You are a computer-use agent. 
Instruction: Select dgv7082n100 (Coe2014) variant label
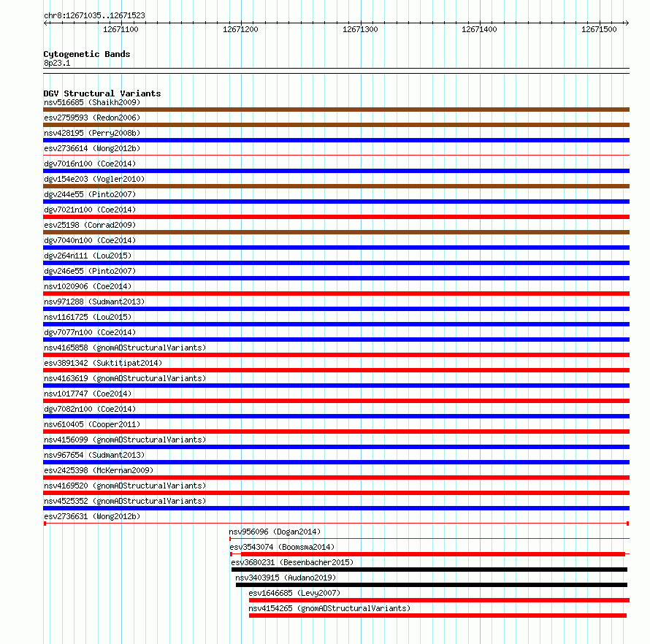(x=90, y=409)
